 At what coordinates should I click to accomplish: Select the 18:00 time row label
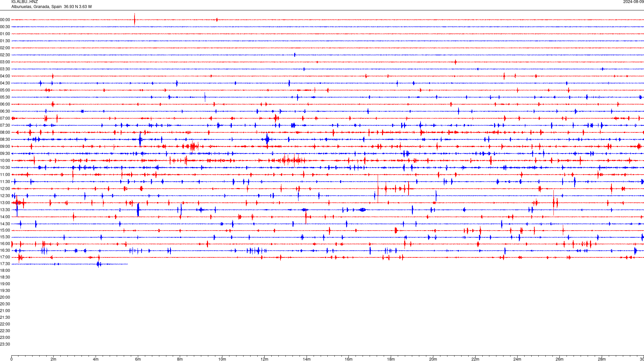[x=5, y=270]
